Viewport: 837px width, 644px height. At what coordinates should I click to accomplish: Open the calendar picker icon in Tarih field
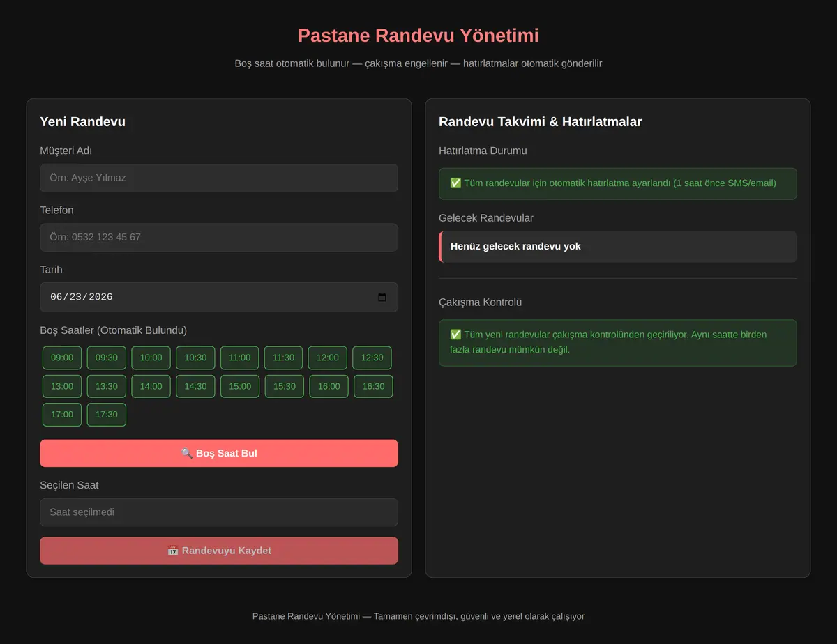[382, 298]
